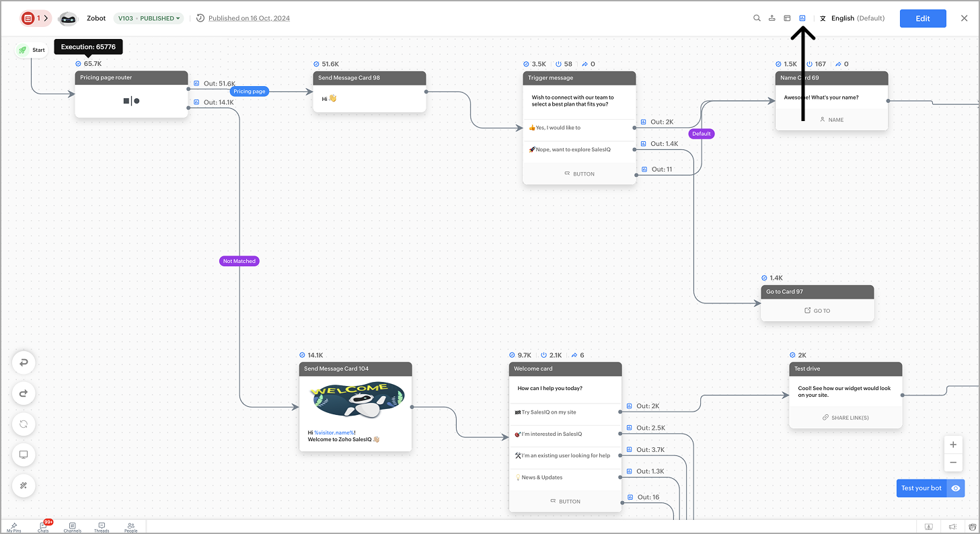980x534 pixels.
Task: Select the Send Message Card 98 header
Action: pos(369,78)
